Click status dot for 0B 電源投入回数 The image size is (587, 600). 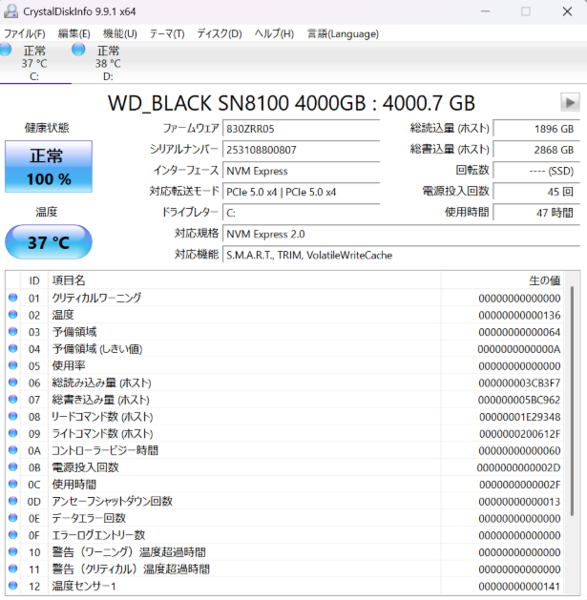tap(13, 467)
